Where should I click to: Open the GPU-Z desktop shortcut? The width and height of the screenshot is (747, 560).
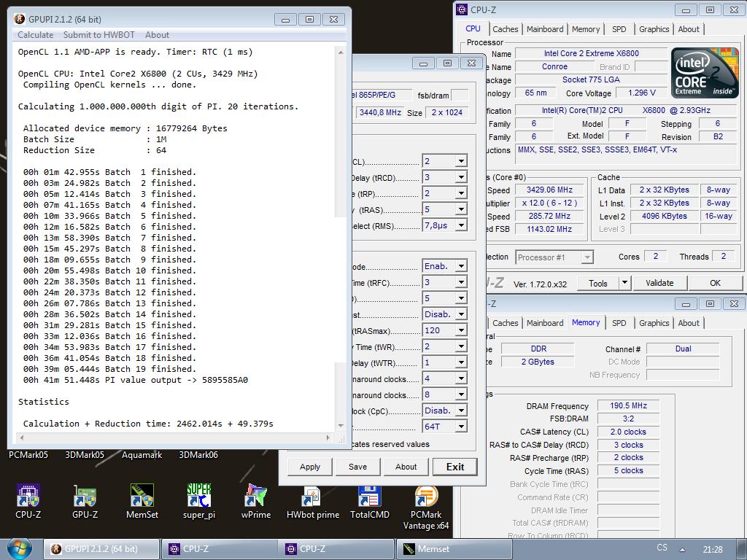85,501
